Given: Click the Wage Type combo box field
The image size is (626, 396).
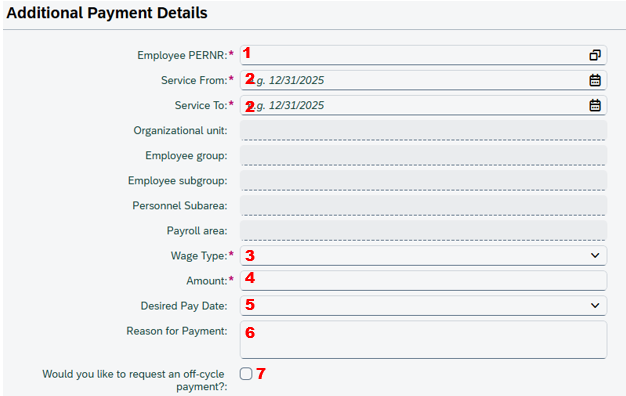Looking at the screenshot, I should tap(423, 255).
